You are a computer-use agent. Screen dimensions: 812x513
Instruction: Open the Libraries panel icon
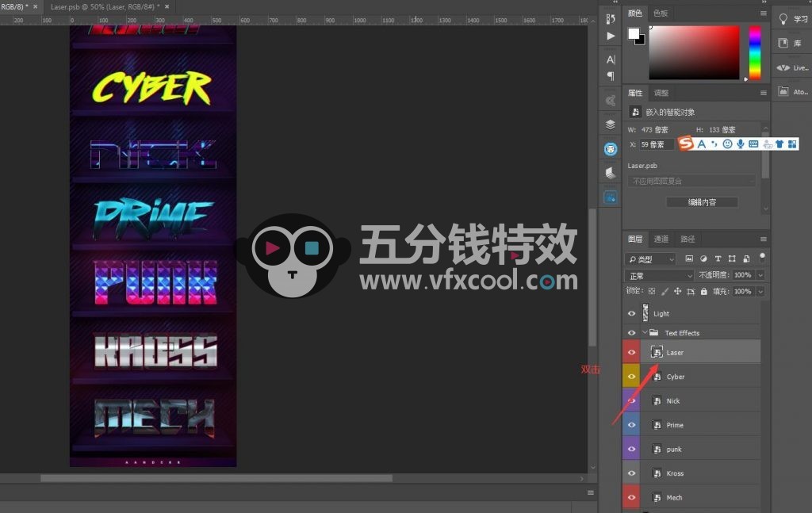point(783,43)
